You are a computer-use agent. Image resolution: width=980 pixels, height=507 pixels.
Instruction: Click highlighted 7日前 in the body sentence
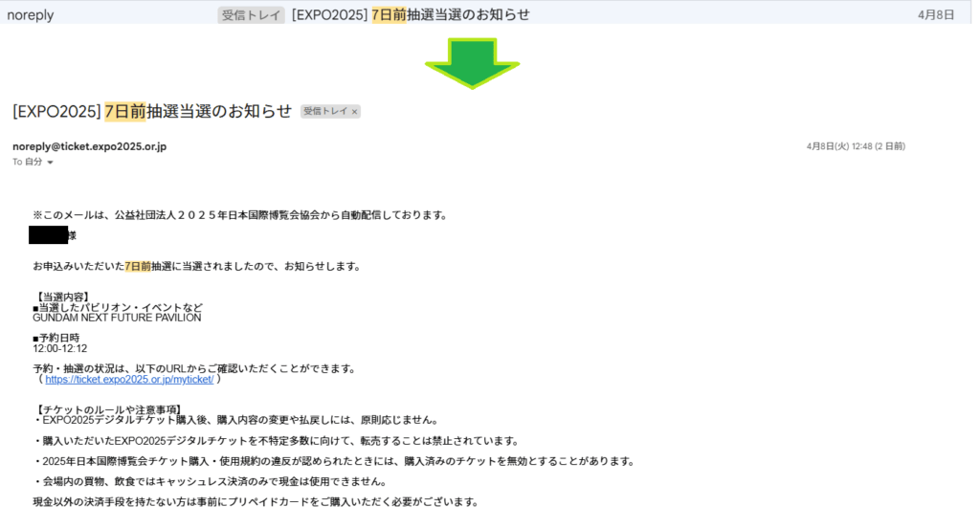click(x=138, y=266)
